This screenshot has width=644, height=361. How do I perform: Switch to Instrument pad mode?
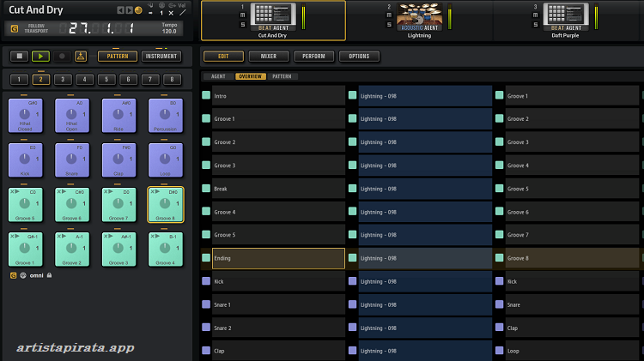161,57
